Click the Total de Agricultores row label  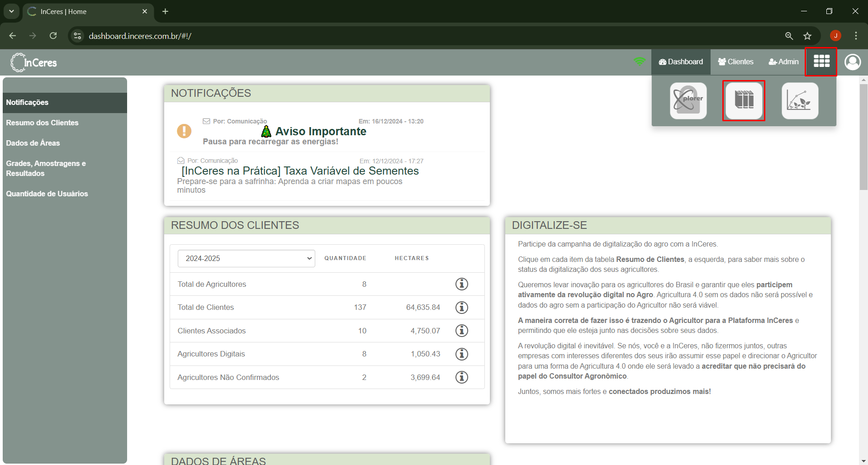point(212,284)
